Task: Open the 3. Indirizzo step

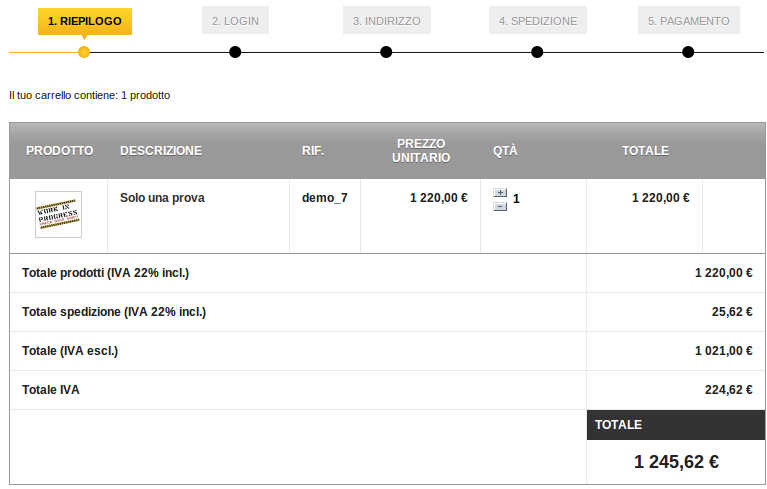Action: (386, 21)
